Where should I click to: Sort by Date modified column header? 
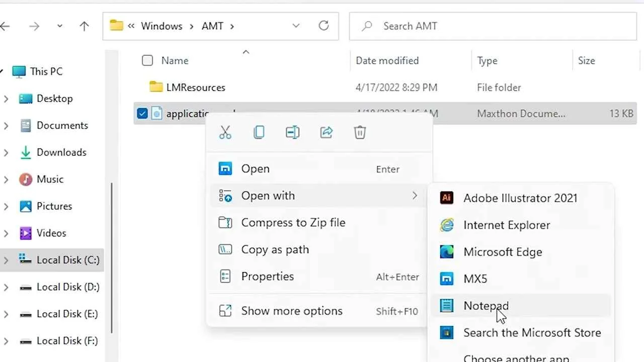387,60
